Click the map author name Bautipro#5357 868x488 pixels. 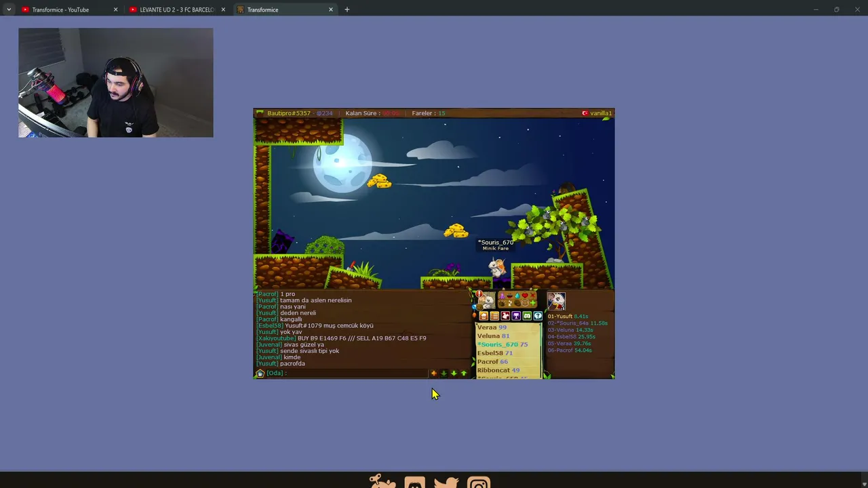289,113
